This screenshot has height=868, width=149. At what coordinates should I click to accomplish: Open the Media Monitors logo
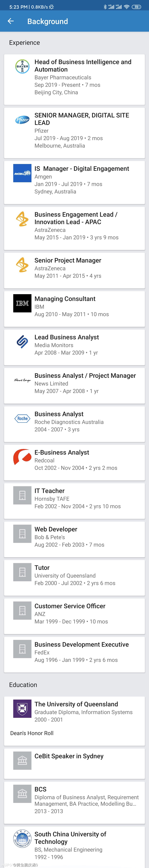pyautogui.click(x=22, y=342)
